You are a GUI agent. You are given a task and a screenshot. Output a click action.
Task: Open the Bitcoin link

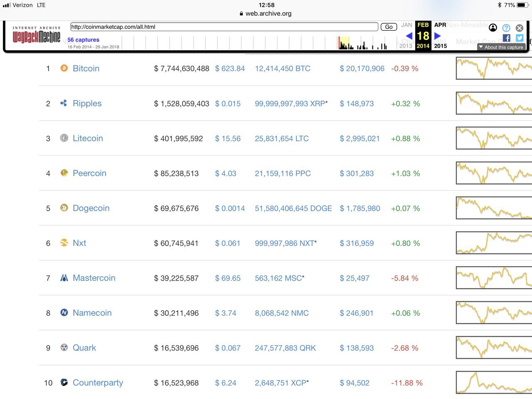[86, 69]
